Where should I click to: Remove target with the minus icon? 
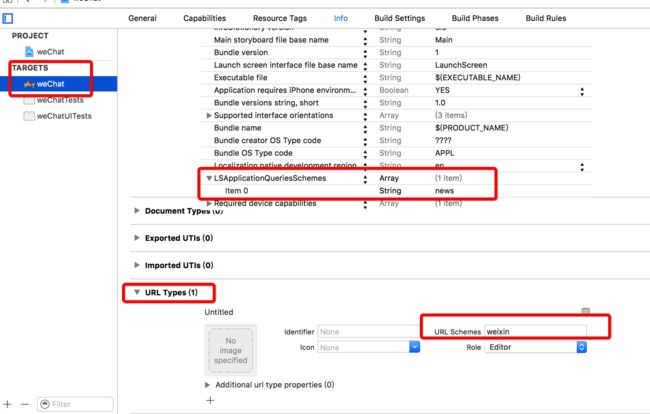[25, 404]
